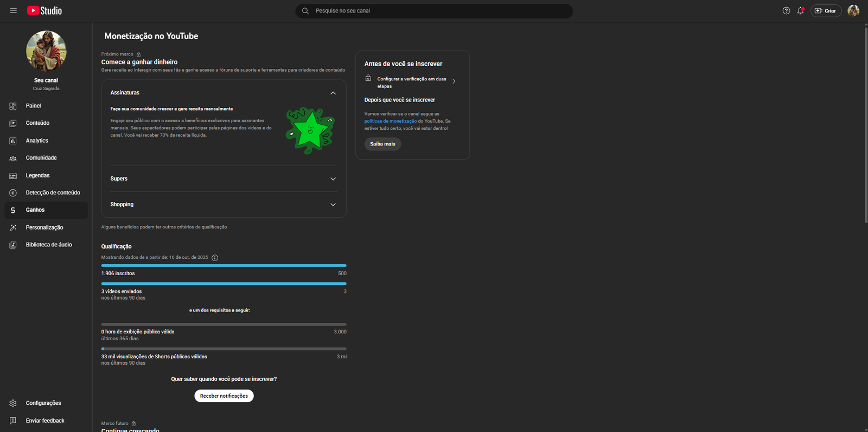Click the Receber notificações button
The width and height of the screenshot is (868, 432).
tap(224, 396)
